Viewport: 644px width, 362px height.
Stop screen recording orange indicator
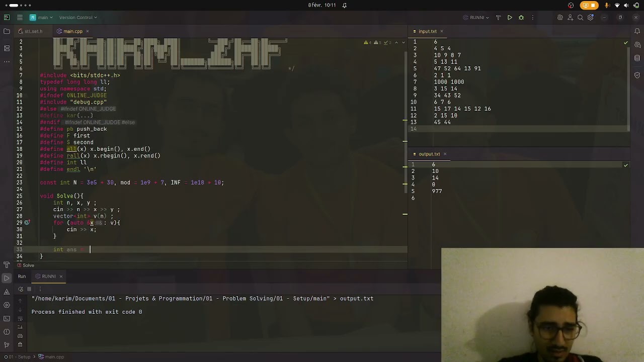pyautogui.click(x=589, y=5)
